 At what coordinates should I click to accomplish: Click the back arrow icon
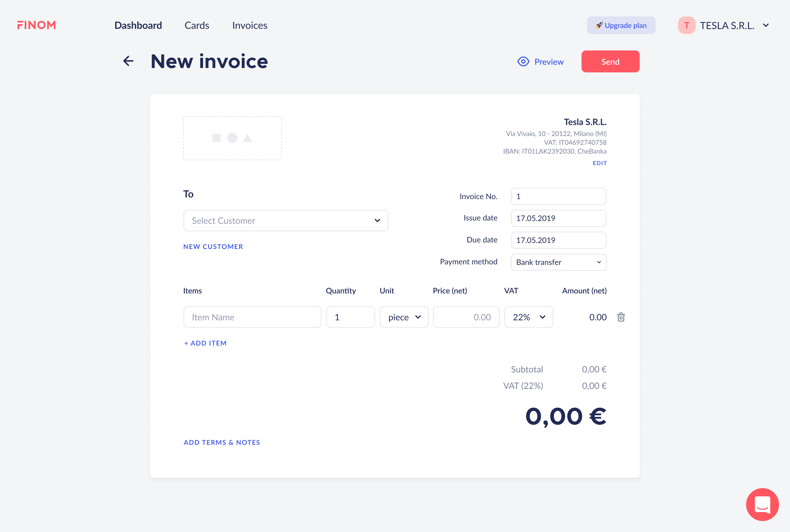(x=128, y=61)
